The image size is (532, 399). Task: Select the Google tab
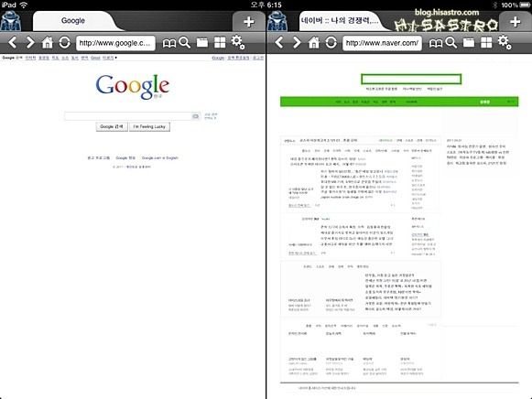tap(73, 21)
